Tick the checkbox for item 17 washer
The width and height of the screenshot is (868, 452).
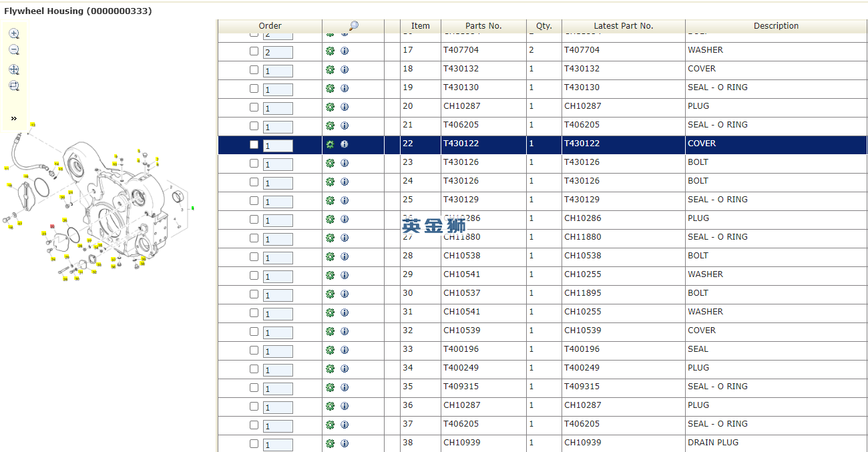(x=254, y=51)
